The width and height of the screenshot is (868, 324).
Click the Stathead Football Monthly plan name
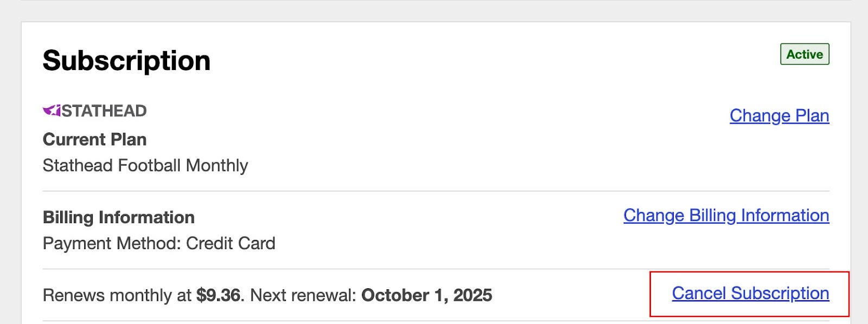[x=145, y=166]
